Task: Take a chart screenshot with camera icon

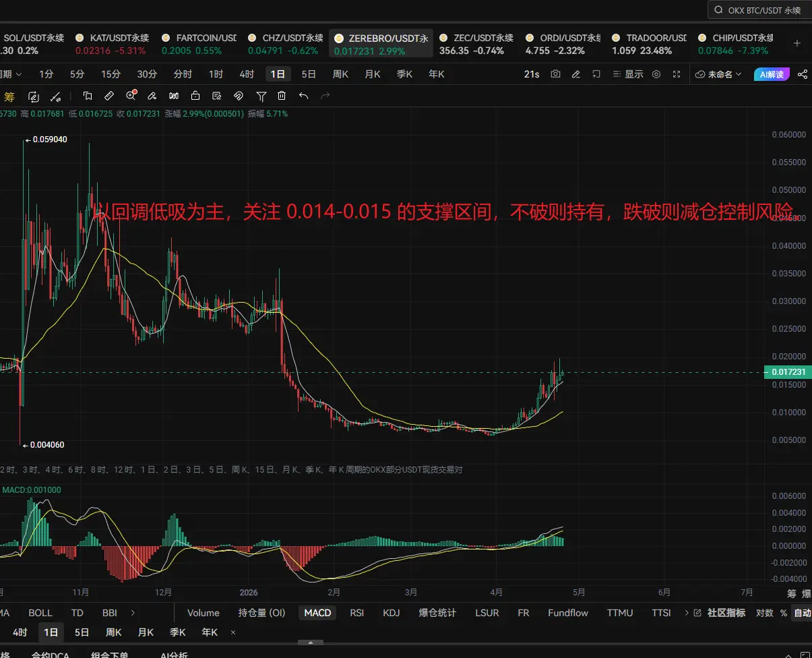Action: click(555, 74)
